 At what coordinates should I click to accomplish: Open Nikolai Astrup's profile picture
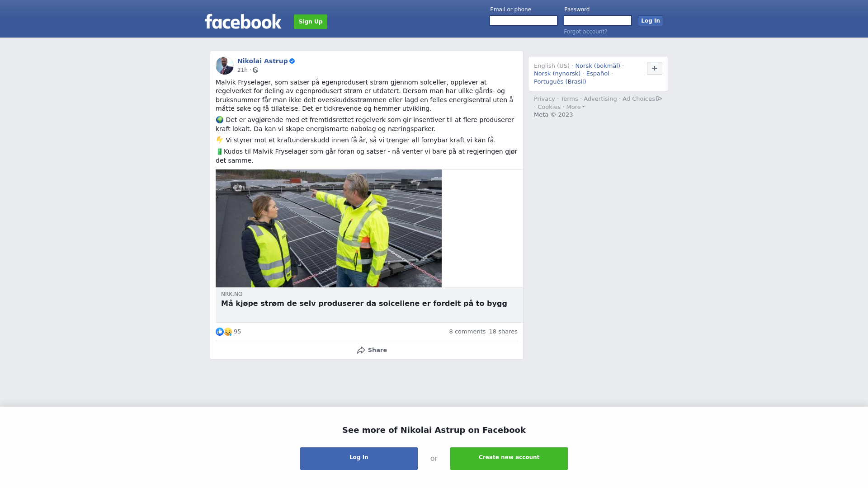point(225,66)
